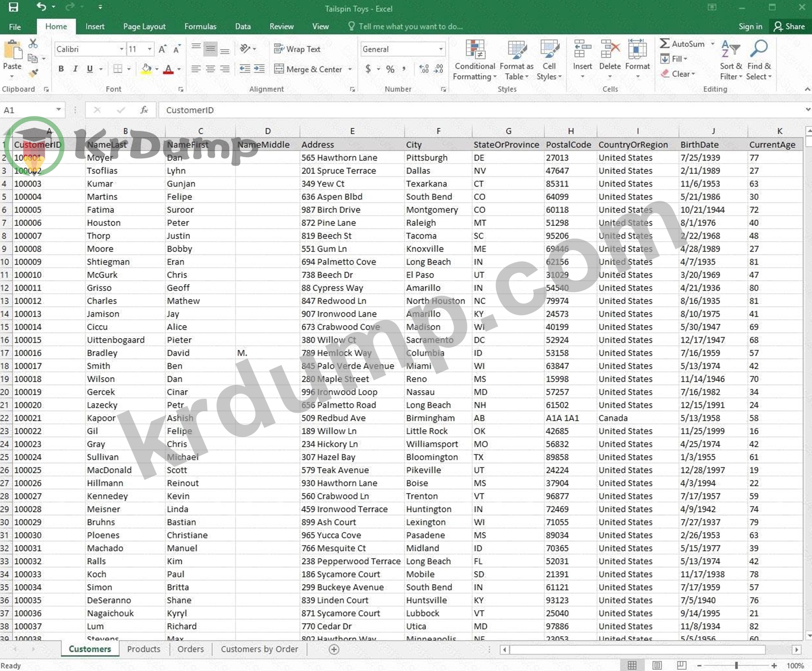Click Decrease Decimal icon

pyautogui.click(x=438, y=69)
